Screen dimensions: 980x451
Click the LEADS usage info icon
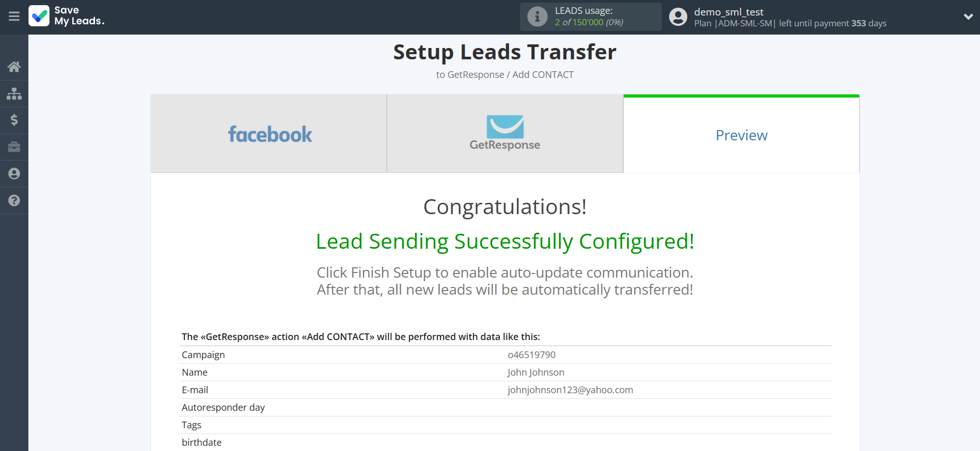(537, 17)
